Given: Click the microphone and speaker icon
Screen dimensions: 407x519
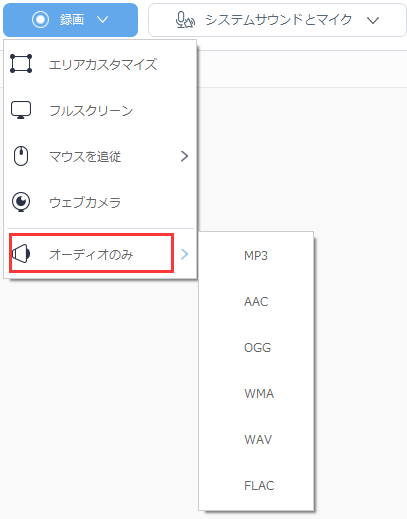Looking at the screenshot, I should pyautogui.click(x=185, y=20).
